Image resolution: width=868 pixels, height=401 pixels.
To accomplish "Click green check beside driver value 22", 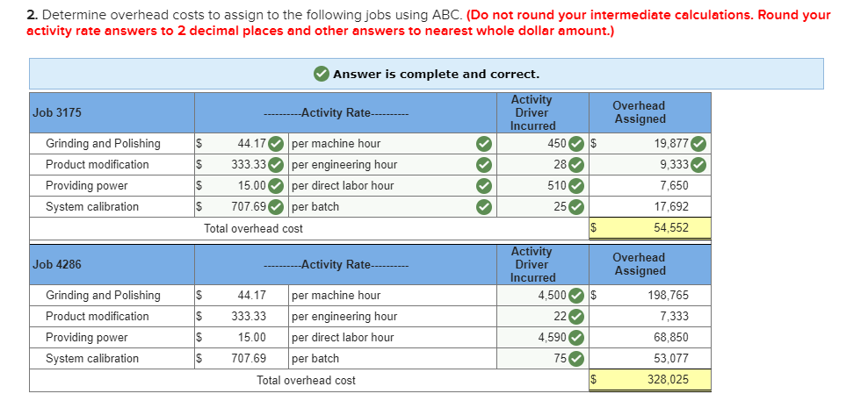I will [x=576, y=317].
